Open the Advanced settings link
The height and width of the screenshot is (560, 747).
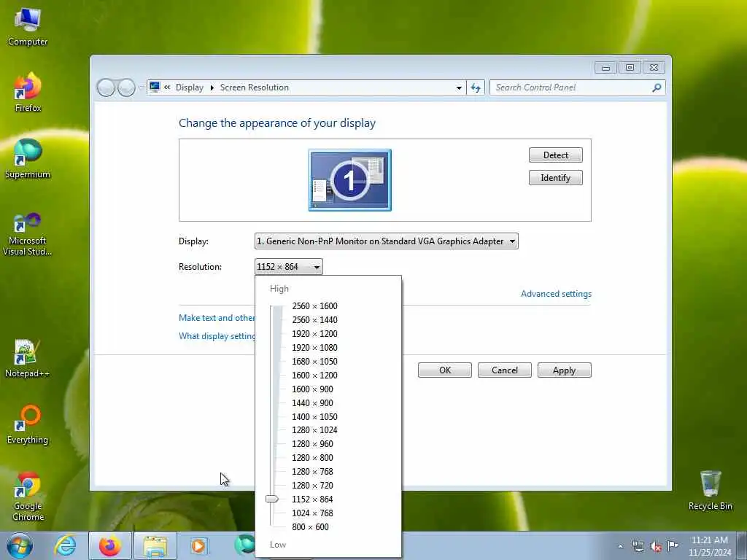556,294
